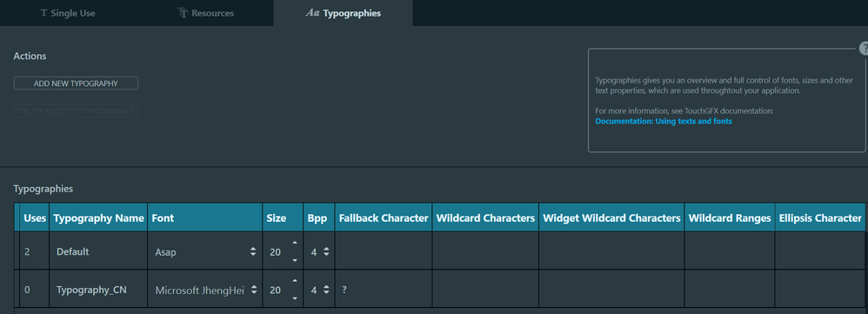Image resolution: width=868 pixels, height=314 pixels.
Task: Click Wildcard Ranges cell in Default row
Action: [x=730, y=251]
